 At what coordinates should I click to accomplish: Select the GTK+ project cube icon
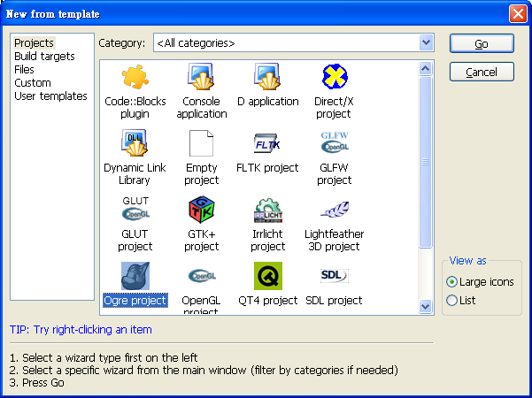pos(202,209)
